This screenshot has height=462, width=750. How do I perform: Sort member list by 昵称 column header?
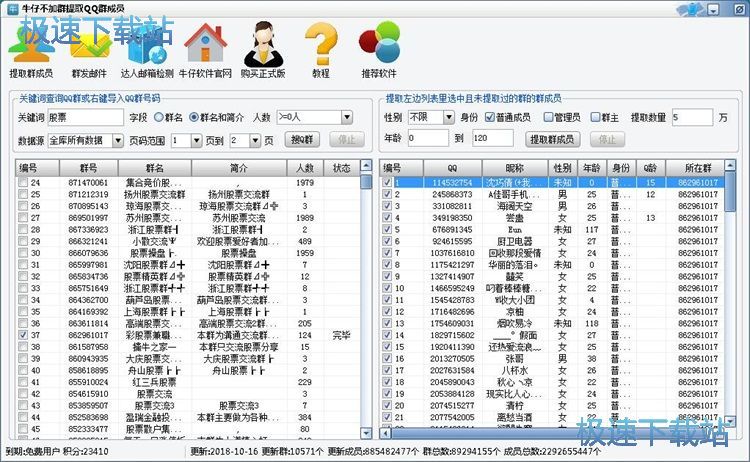tap(515, 168)
